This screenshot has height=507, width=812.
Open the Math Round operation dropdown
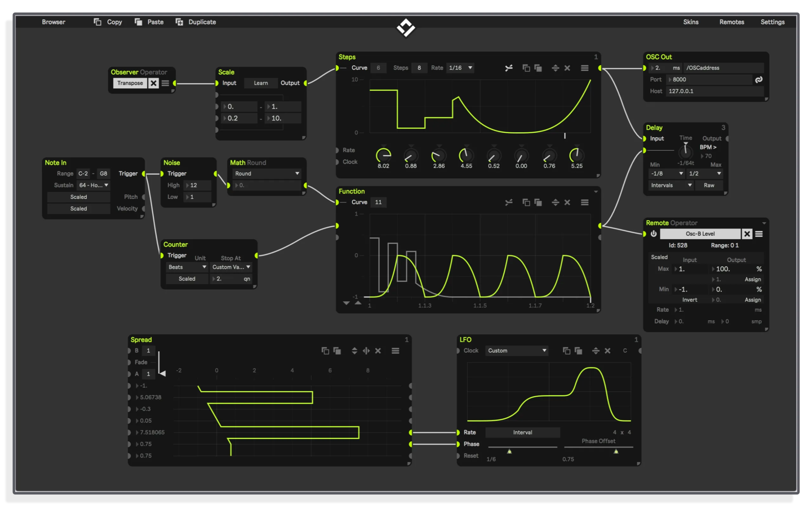[267, 173]
